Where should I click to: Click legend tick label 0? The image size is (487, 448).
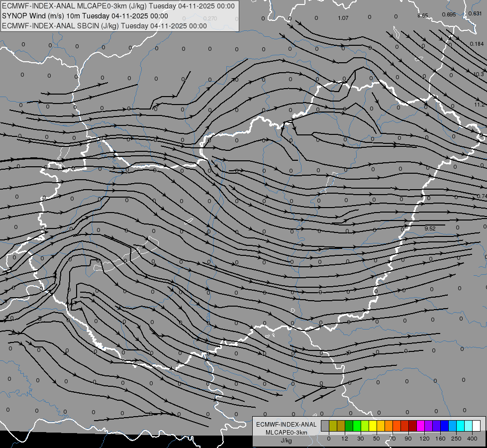(329, 439)
